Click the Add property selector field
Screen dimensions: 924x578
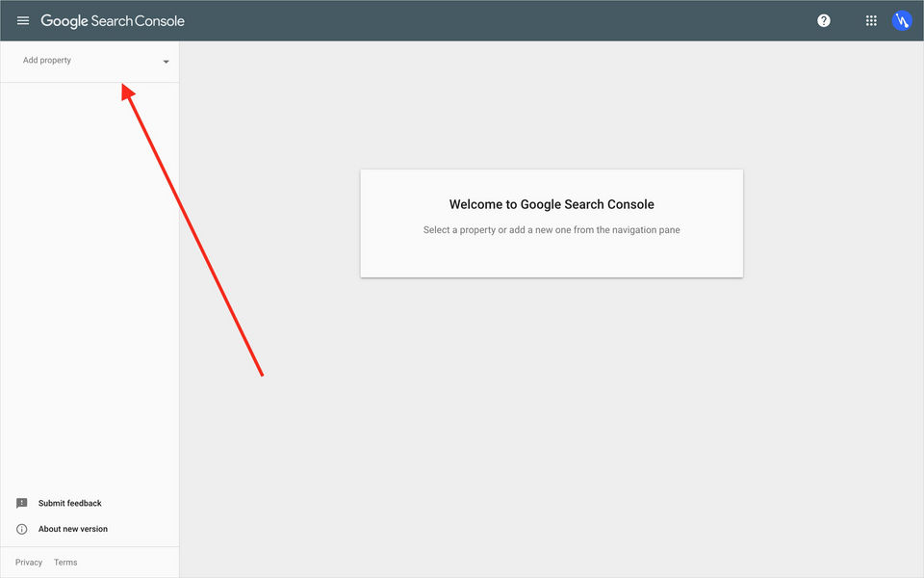(x=90, y=61)
